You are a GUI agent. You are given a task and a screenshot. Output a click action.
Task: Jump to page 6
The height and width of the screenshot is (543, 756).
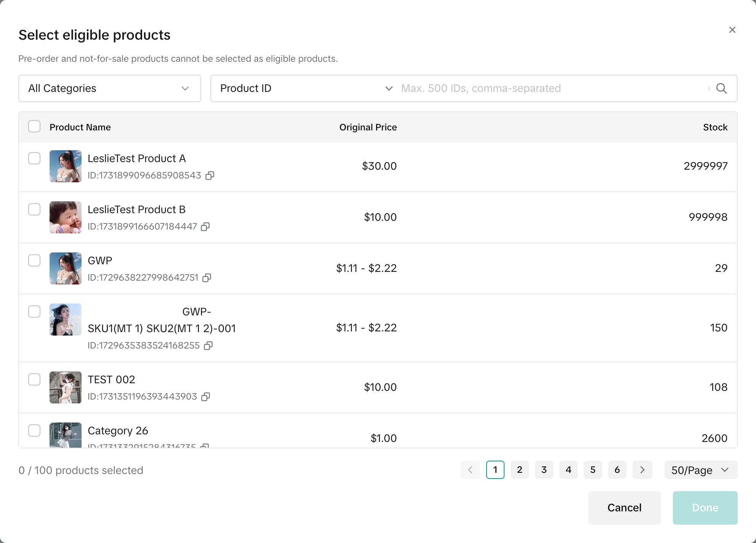[x=617, y=470]
